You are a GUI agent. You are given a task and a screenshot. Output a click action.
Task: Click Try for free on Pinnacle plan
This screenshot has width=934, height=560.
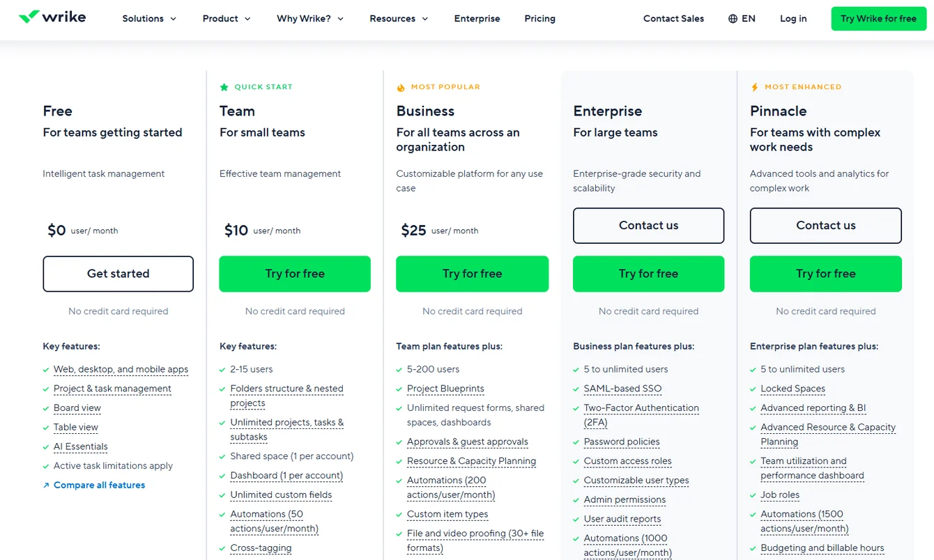(x=826, y=274)
